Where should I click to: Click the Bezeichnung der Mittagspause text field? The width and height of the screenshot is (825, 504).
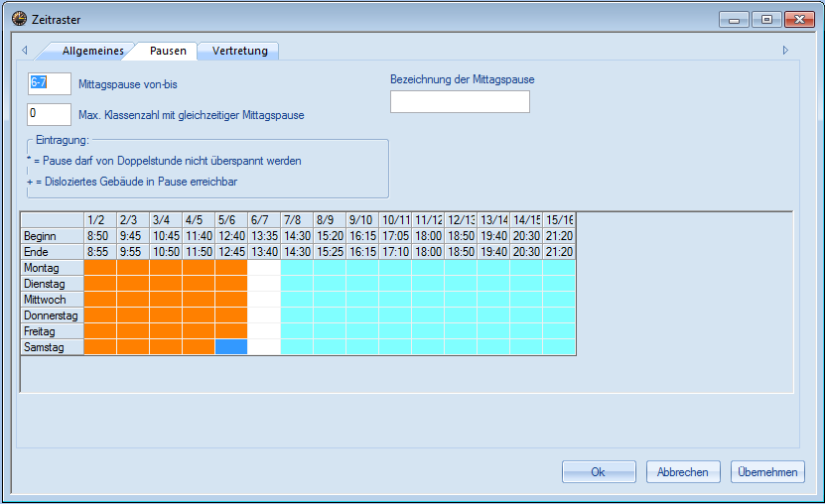(460, 102)
